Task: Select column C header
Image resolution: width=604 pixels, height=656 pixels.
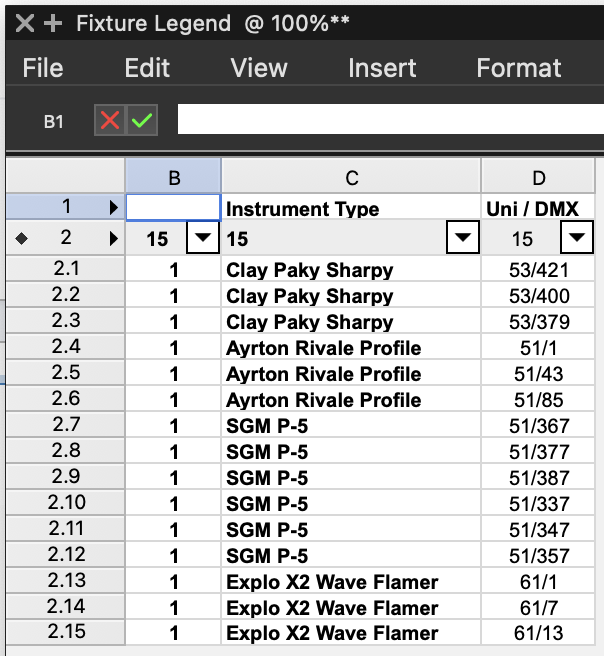Action: [351, 179]
